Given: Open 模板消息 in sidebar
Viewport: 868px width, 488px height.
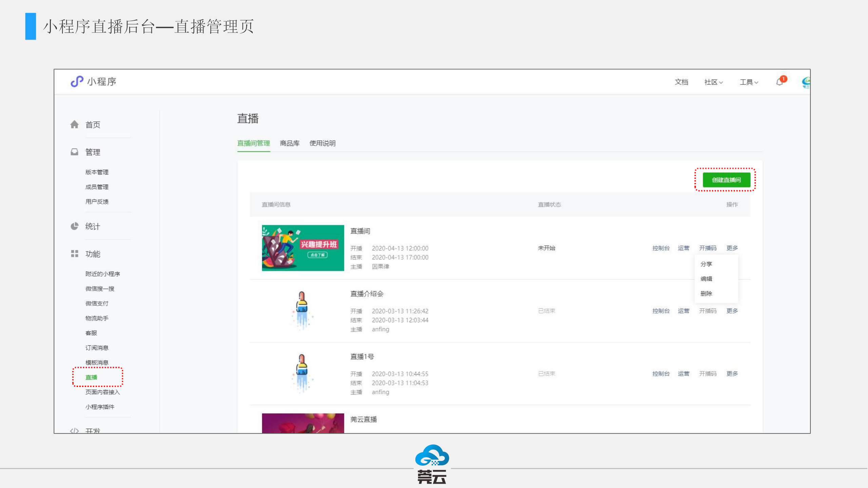Looking at the screenshot, I should [97, 363].
